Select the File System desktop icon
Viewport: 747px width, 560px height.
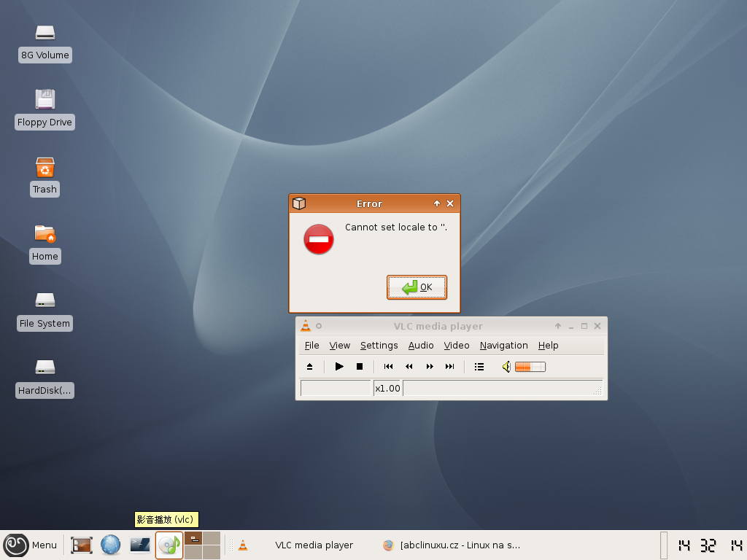(x=44, y=311)
